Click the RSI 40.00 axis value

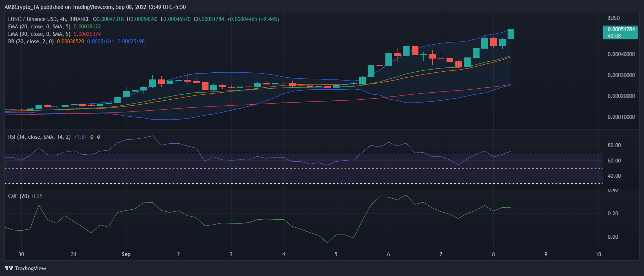point(614,176)
